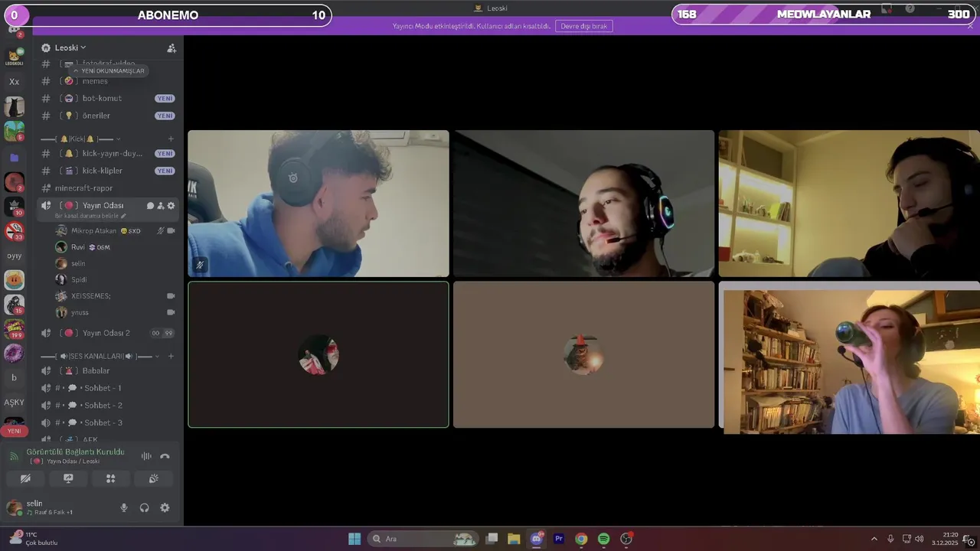The image size is (980, 551).
Task: Open the memes text channel
Action: click(x=109, y=81)
